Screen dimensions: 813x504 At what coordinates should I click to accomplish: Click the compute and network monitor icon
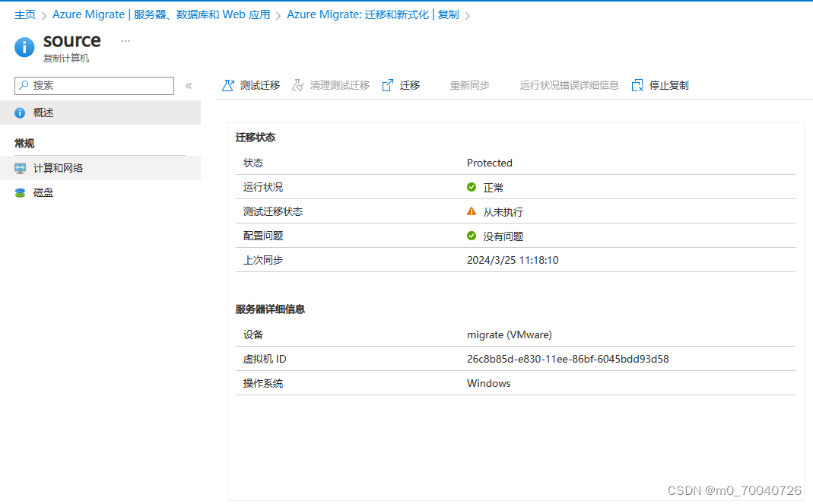pos(21,169)
